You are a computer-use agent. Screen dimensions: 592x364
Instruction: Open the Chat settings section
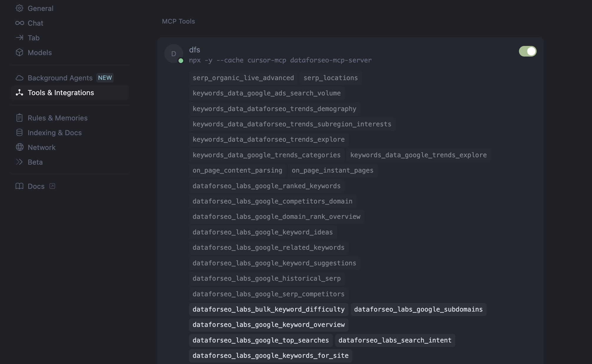[70, 23]
